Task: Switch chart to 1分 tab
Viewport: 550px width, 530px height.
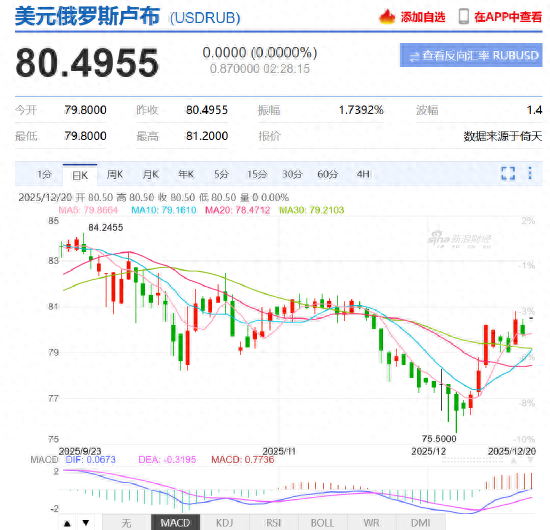Action: tap(45, 174)
